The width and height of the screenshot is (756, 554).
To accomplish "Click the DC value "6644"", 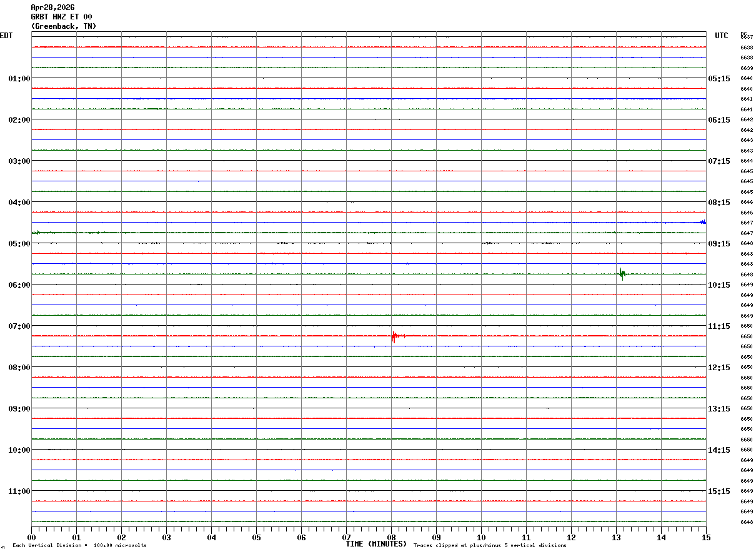I will tap(747, 161).
